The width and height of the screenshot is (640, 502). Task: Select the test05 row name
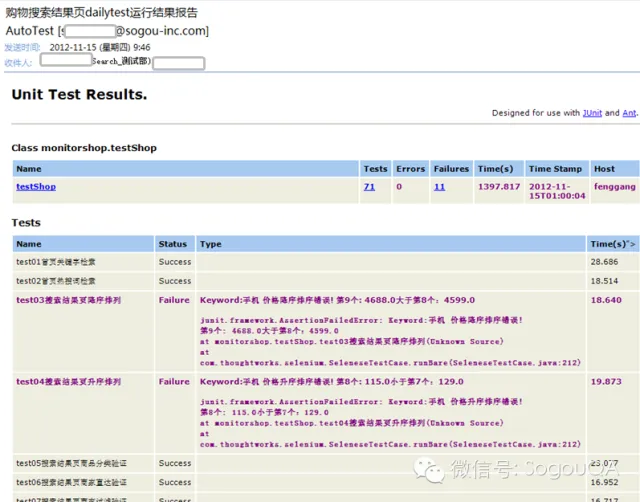point(71,463)
